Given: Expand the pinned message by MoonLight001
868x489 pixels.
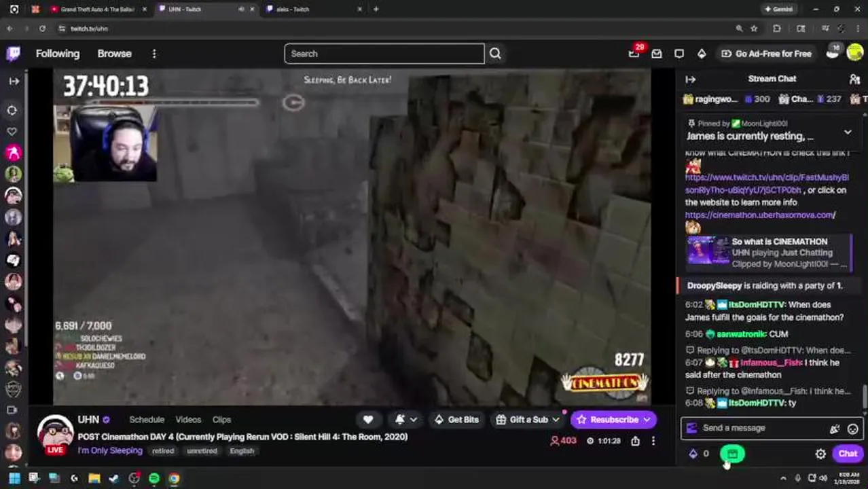Looking at the screenshot, I should 848,132.
